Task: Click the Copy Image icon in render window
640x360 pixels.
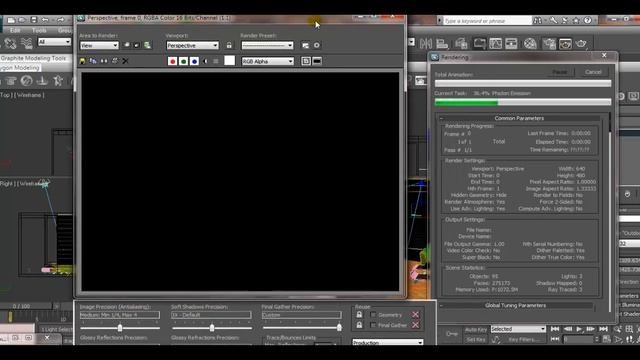Action: (93, 61)
